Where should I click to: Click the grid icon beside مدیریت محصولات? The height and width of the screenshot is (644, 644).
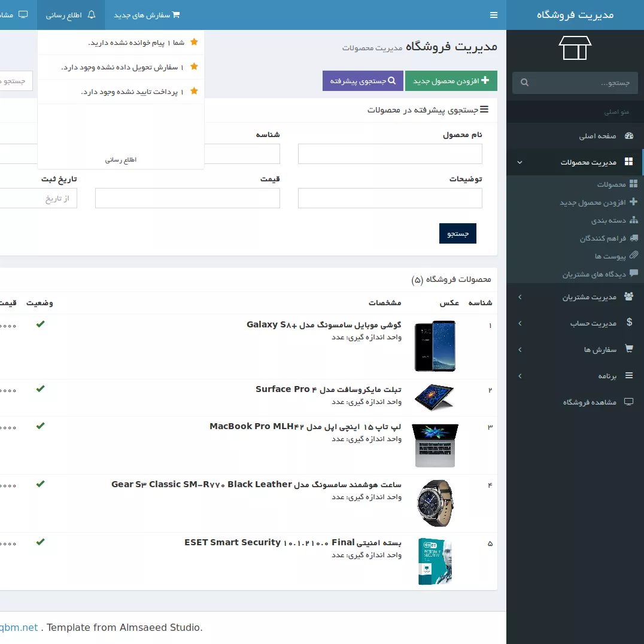tap(629, 162)
